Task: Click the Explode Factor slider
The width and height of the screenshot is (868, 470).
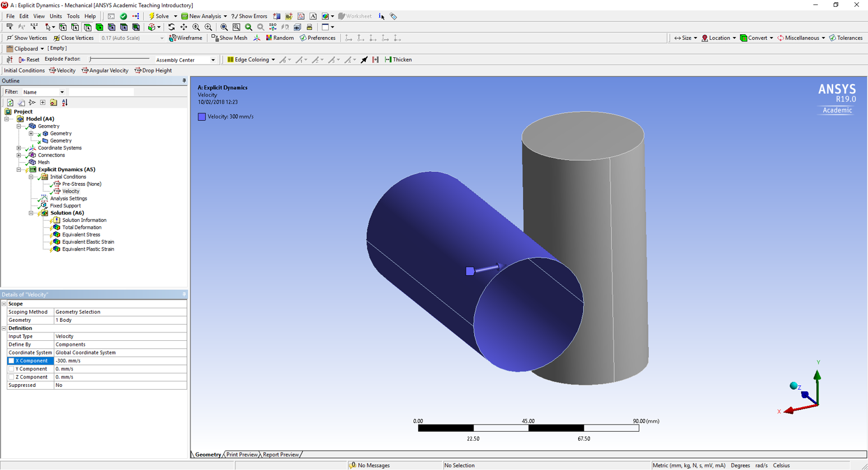Action: click(x=119, y=59)
